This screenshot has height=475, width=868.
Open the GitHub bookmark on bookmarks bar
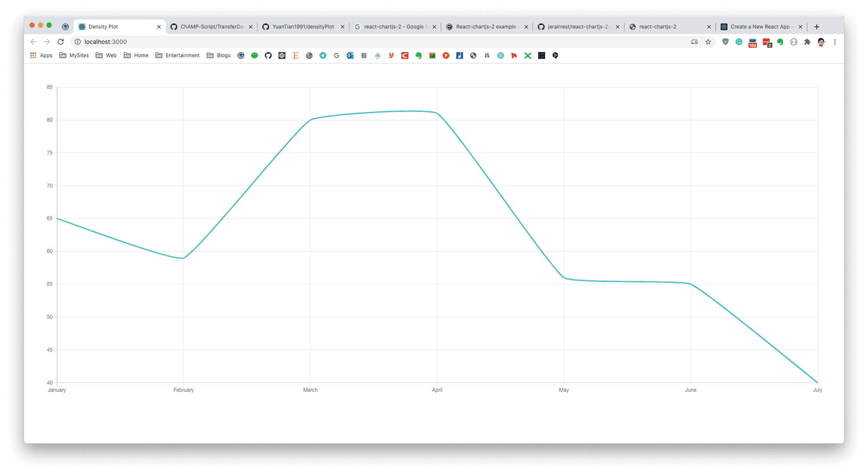tap(268, 55)
